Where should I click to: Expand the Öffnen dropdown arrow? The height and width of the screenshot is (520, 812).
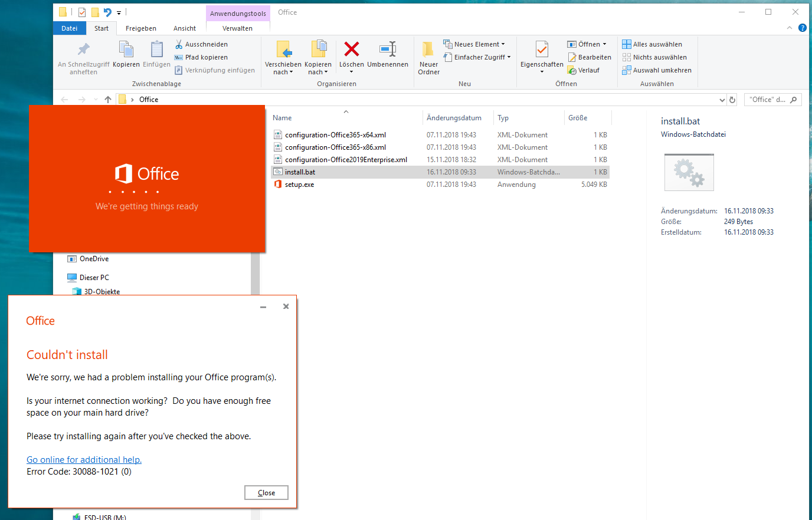(x=604, y=44)
